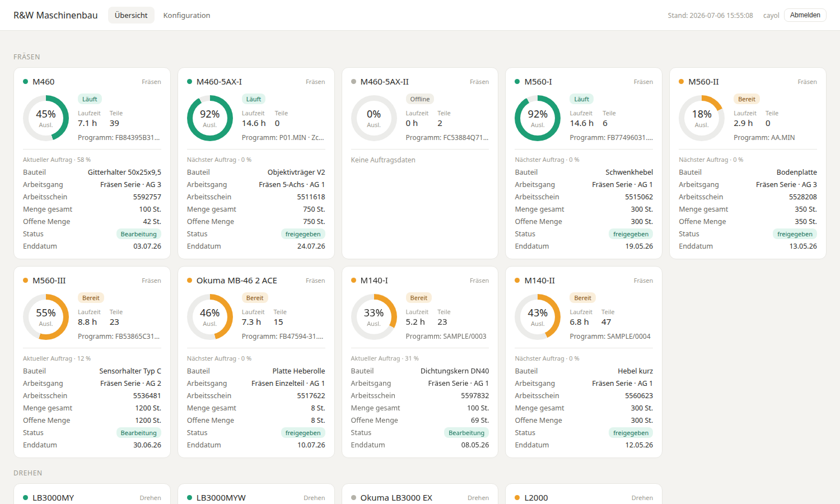Image resolution: width=840 pixels, height=504 pixels.
Task: Open the M140-II machine title
Action: coord(539,281)
